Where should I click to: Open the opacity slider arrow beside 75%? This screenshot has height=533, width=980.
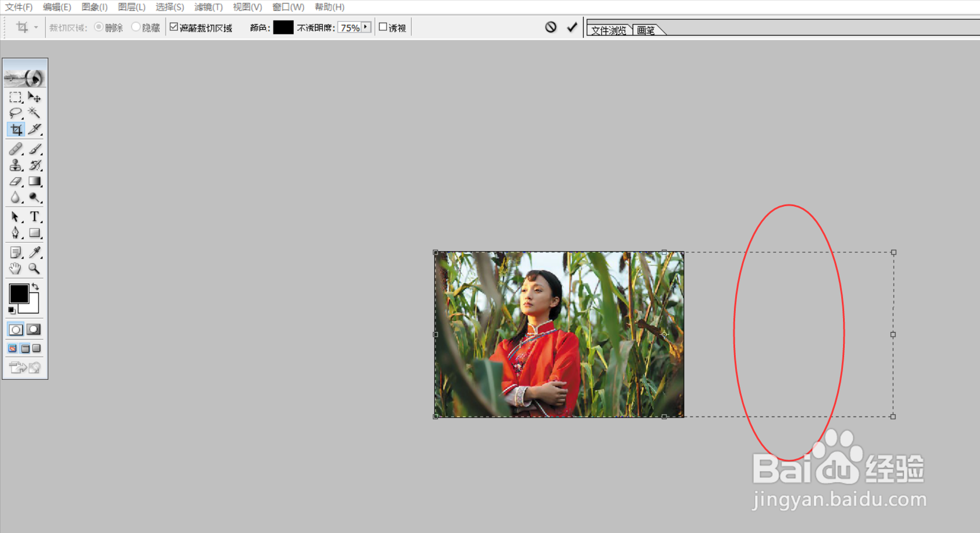(x=366, y=27)
